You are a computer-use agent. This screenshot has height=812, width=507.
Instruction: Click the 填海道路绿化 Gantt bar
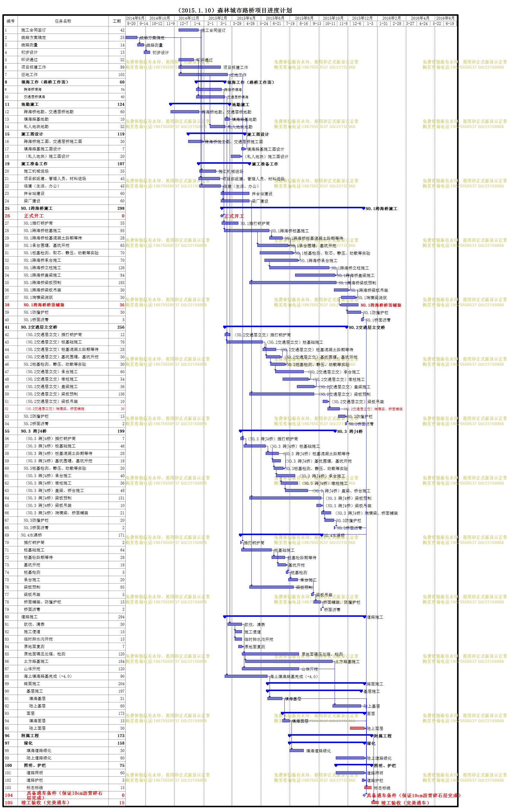(296, 750)
